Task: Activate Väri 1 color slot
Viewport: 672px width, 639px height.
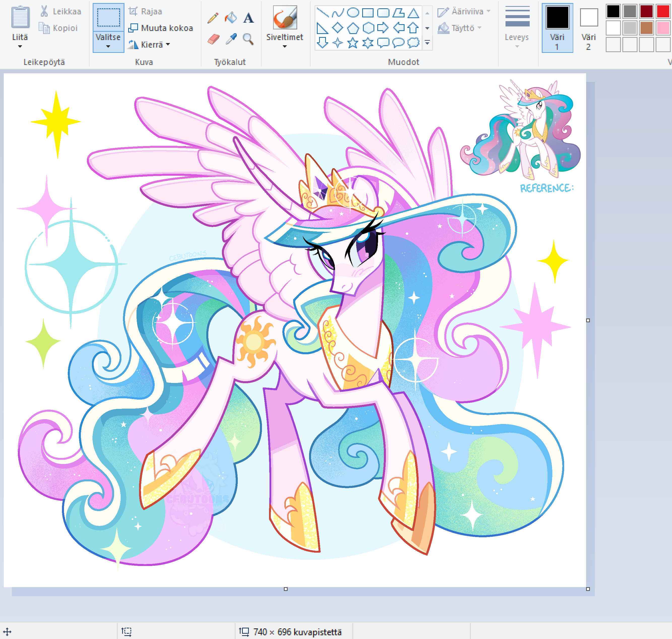Action: pyautogui.click(x=557, y=27)
